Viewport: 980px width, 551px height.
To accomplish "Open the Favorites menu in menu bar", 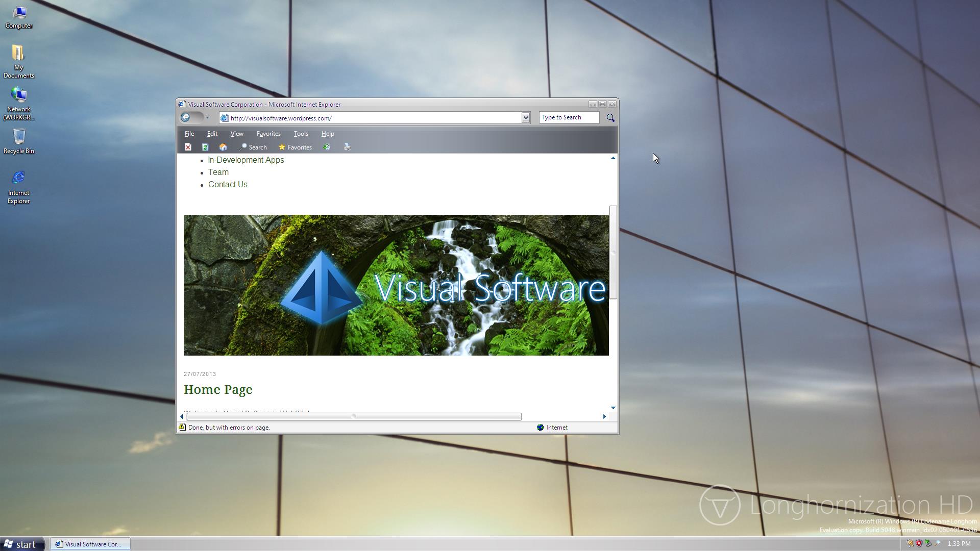I will tap(268, 134).
